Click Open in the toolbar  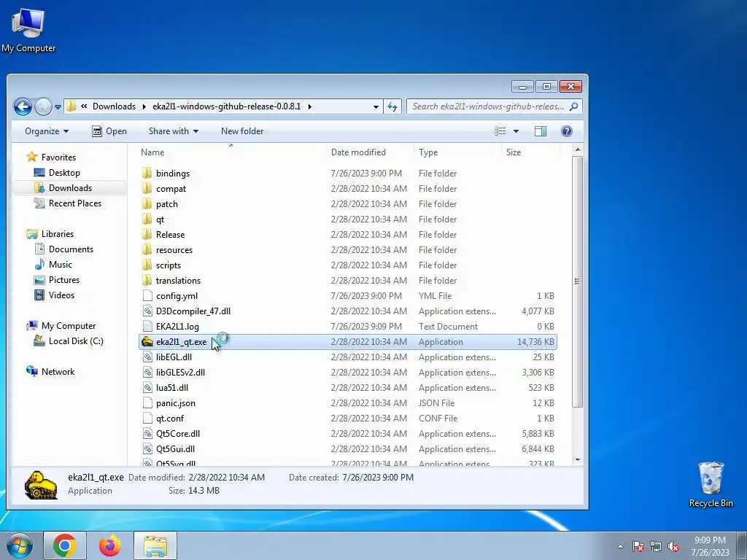[x=109, y=131]
